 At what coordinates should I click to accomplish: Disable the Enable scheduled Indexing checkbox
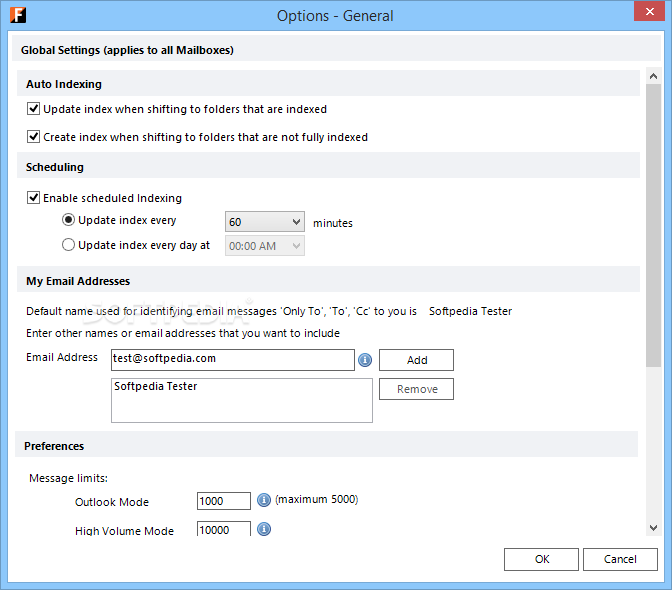(34, 198)
